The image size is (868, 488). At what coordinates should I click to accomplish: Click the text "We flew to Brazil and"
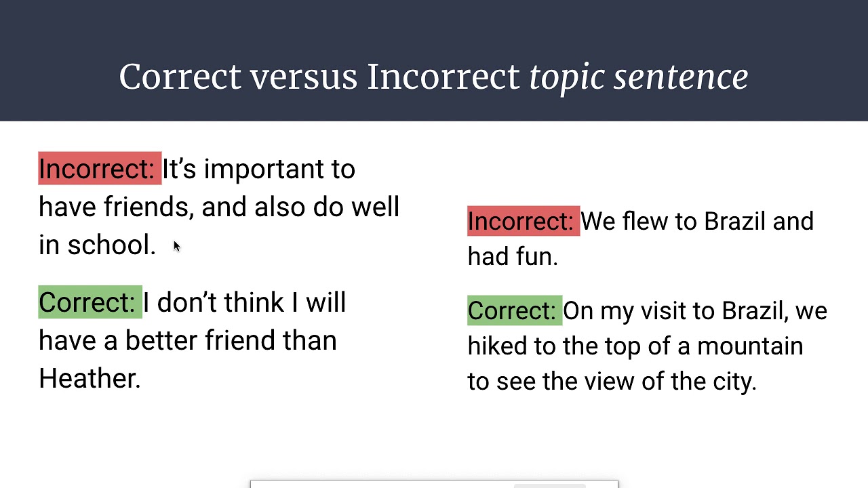tap(696, 222)
